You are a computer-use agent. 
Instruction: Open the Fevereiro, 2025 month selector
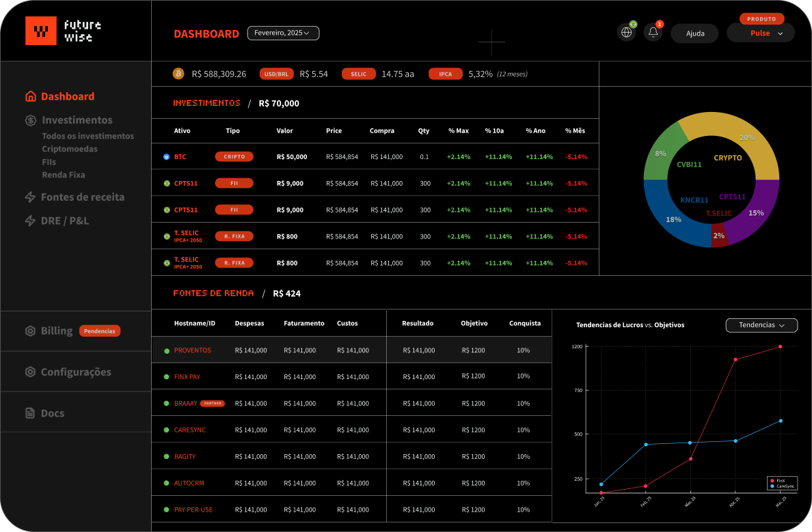(283, 33)
